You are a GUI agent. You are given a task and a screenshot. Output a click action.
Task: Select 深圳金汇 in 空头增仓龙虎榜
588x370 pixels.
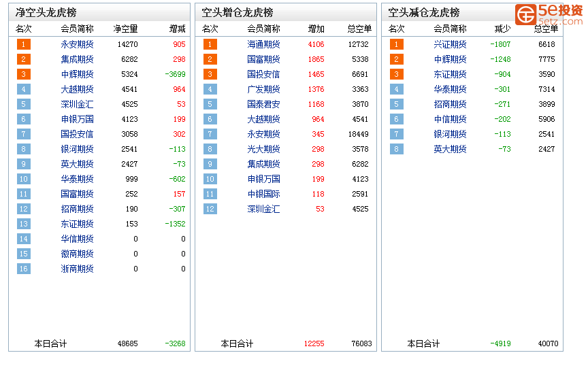pos(263,209)
